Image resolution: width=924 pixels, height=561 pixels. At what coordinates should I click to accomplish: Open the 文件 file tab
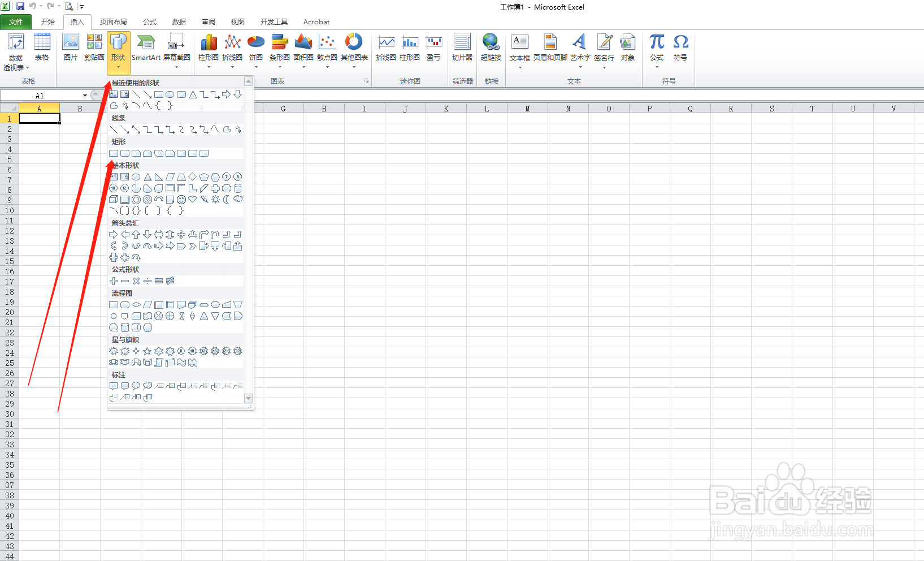[16, 21]
